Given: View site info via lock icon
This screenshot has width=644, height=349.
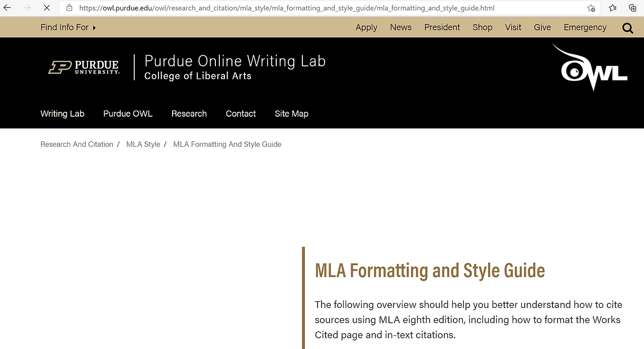Looking at the screenshot, I should tap(69, 8).
